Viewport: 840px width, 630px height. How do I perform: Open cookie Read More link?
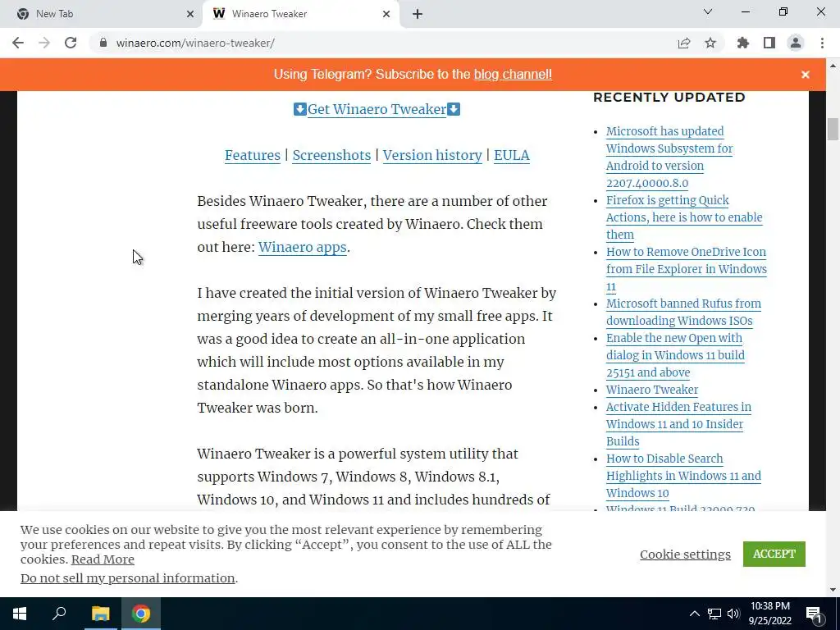pos(103,559)
